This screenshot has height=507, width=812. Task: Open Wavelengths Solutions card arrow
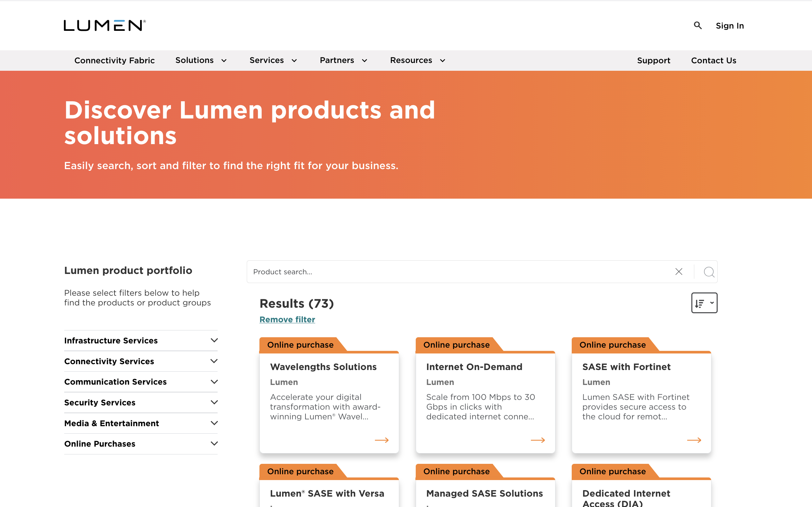[x=382, y=440]
